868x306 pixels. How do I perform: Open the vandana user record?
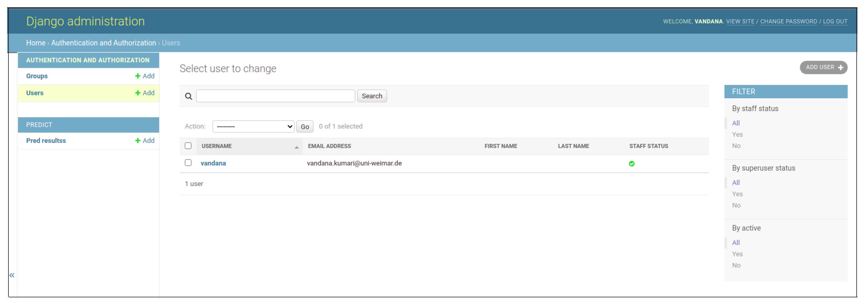(x=213, y=163)
